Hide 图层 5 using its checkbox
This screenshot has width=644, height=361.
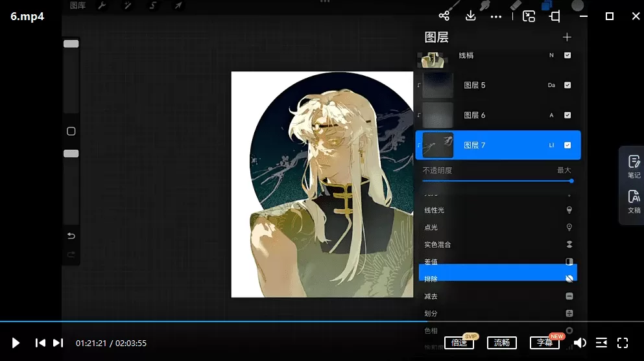tap(567, 85)
